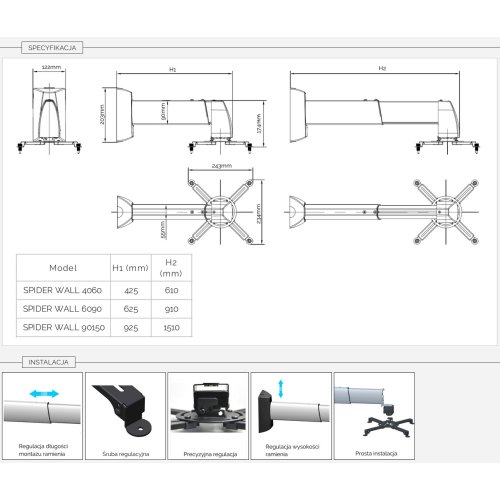The width and height of the screenshot is (500, 500).
Task: Open the Regulacja wysokości ramienia thumbnail
Action: pos(291,416)
